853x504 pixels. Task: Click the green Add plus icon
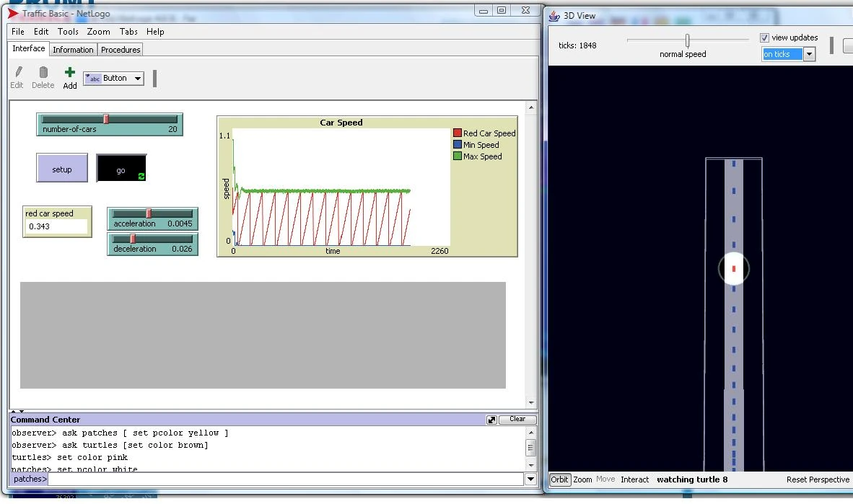click(x=69, y=72)
